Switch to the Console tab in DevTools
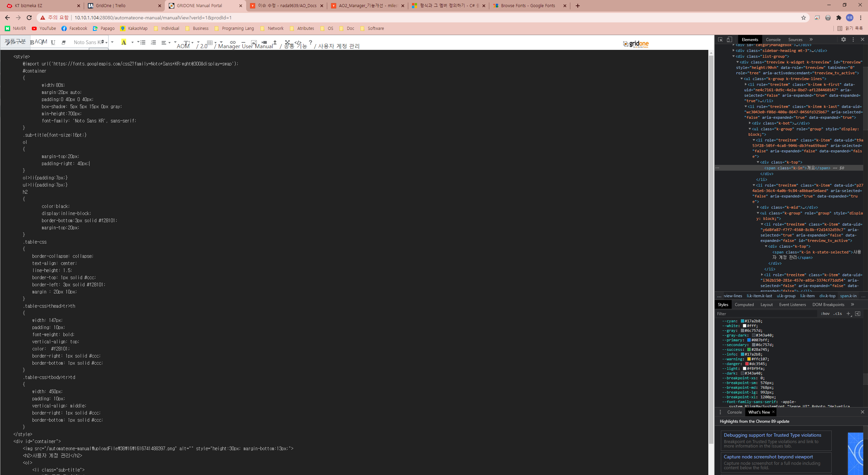 [773, 40]
